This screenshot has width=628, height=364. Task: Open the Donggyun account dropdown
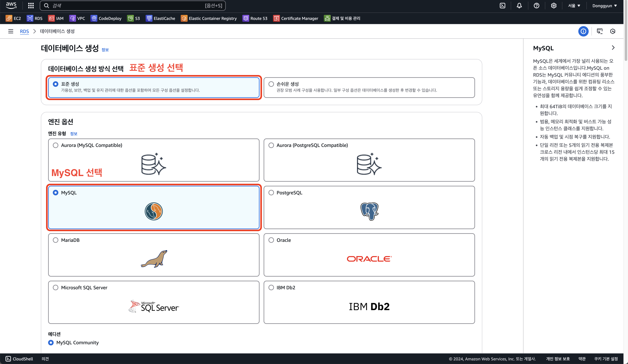coord(605,5)
